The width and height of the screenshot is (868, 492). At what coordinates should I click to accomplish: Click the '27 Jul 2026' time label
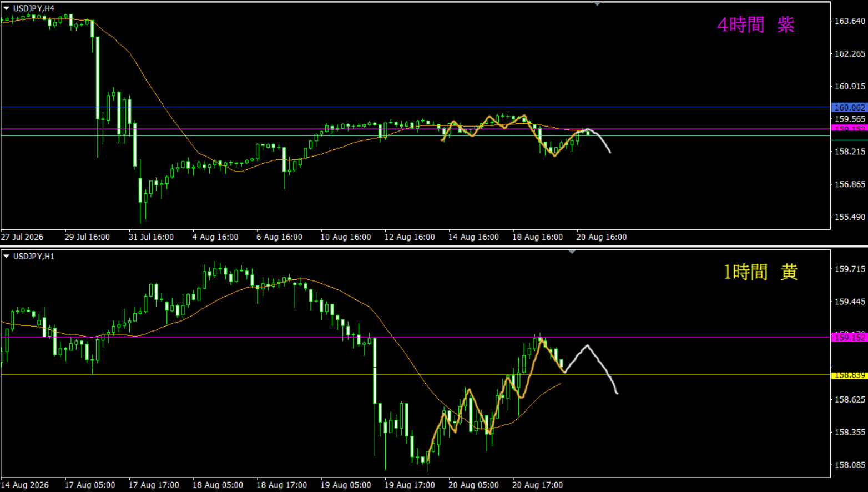[x=22, y=237]
